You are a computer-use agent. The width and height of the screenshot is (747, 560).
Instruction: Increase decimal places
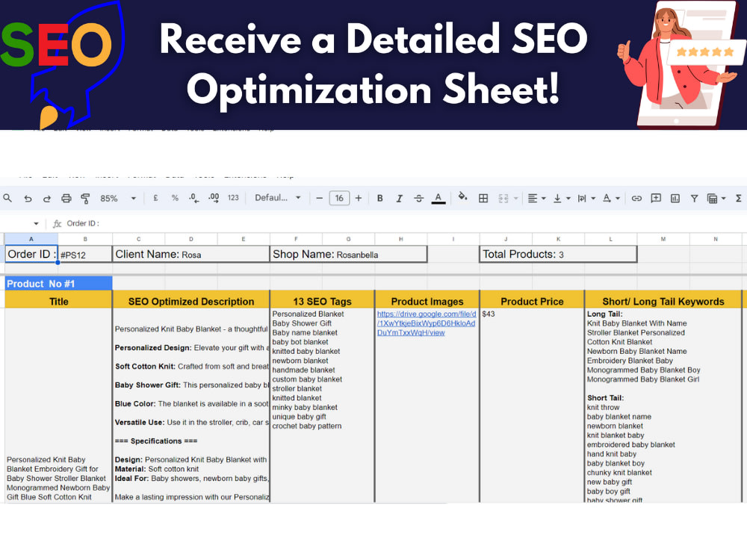(x=214, y=198)
